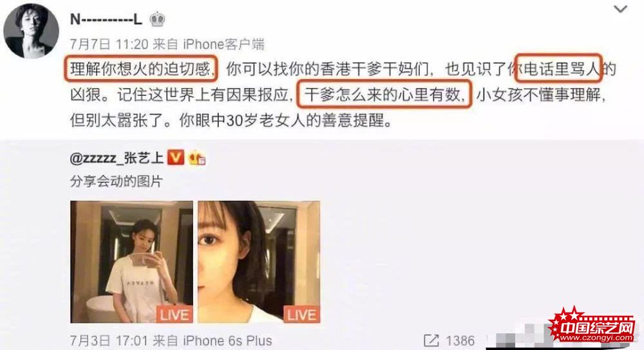This screenshot has height=350, width=644.
Task: Click the membership level badge after V
Action: (196, 158)
